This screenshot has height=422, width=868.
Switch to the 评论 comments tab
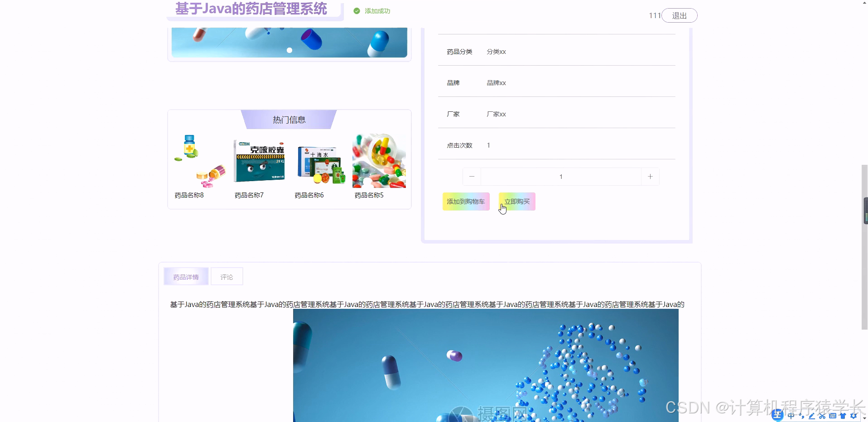point(227,276)
